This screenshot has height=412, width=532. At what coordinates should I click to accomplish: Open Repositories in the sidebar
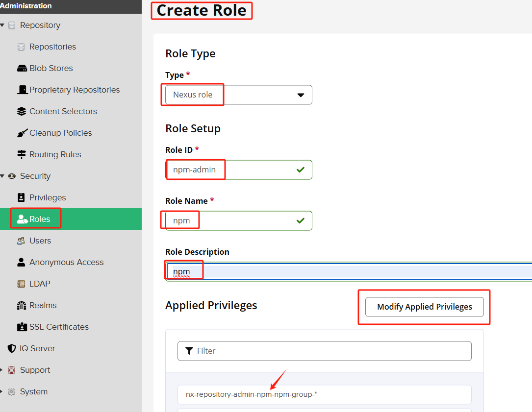coord(52,47)
